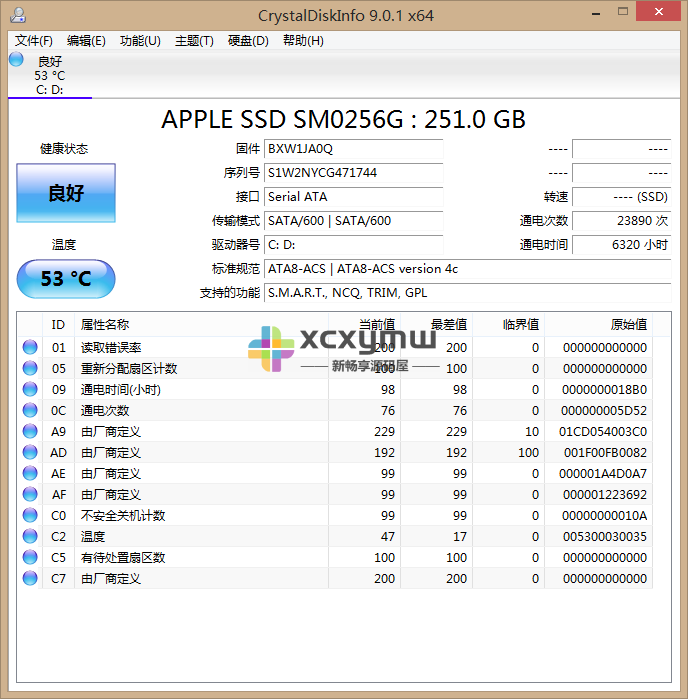The height and width of the screenshot is (699, 688).
Task: Maximize the CrystalDiskInfo window
Action: [x=623, y=12]
